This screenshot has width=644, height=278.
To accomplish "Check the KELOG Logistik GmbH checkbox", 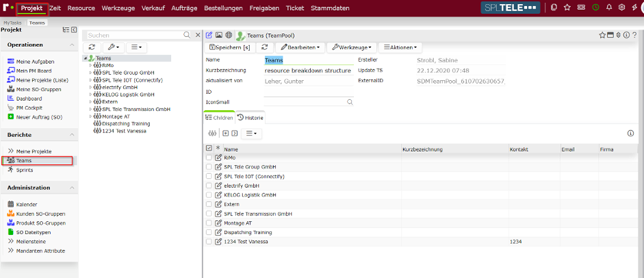I will [x=209, y=195].
